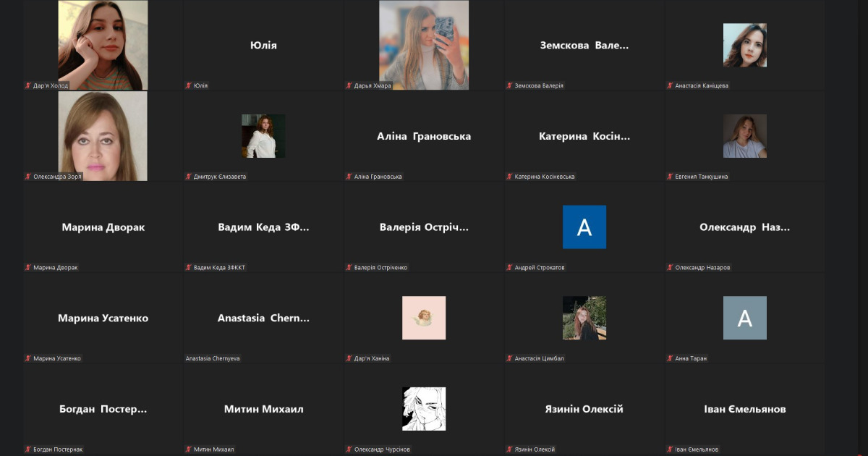The height and width of the screenshot is (456, 868).
Task: Click Олександр Чурсінов's black-and-white drawing avatar
Action: tap(424, 409)
